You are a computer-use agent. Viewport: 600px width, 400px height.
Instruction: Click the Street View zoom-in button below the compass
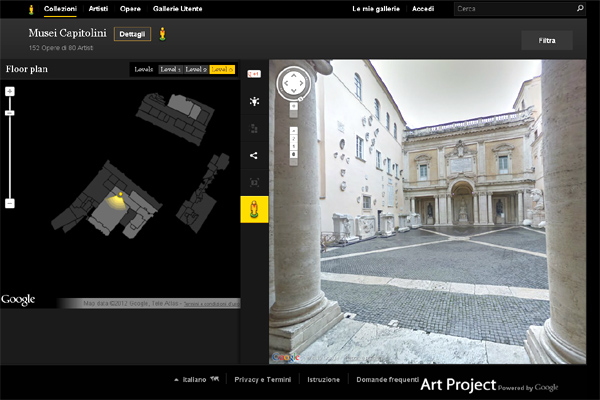pyautogui.click(x=293, y=106)
